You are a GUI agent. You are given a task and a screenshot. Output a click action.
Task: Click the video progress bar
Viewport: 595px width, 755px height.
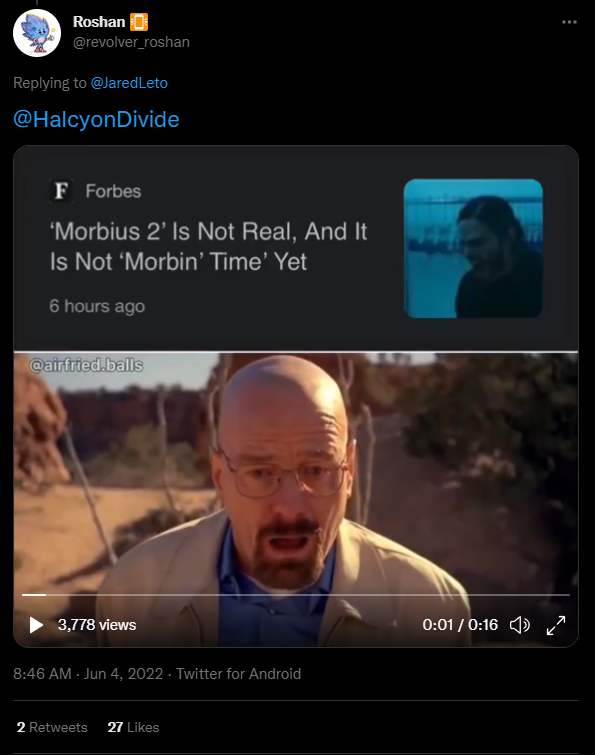click(x=296, y=595)
